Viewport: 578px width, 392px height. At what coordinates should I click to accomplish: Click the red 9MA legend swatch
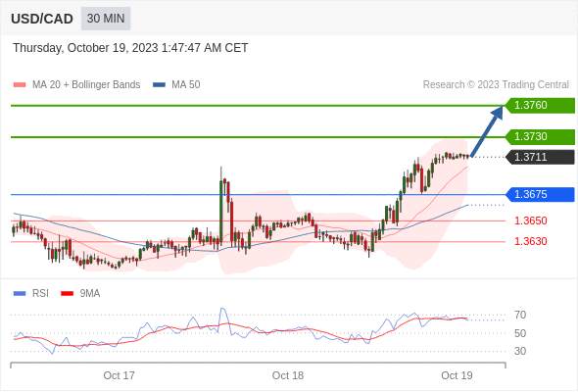67,294
